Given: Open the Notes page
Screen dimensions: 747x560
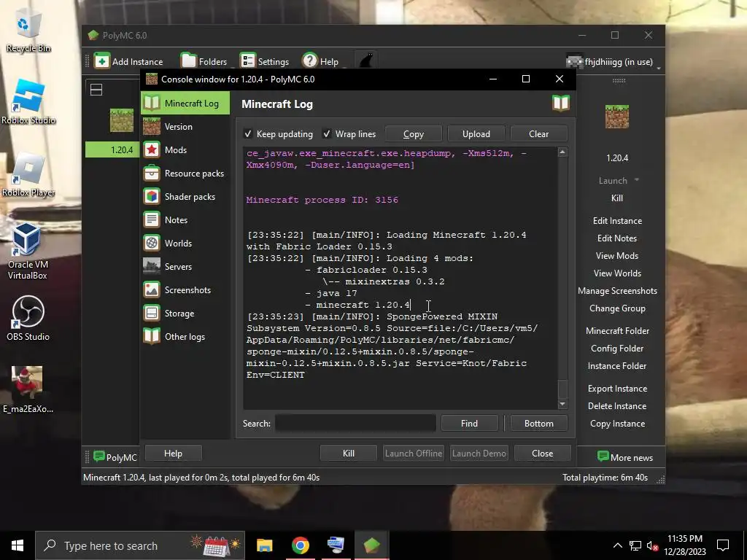Looking at the screenshot, I should tap(185, 220).
